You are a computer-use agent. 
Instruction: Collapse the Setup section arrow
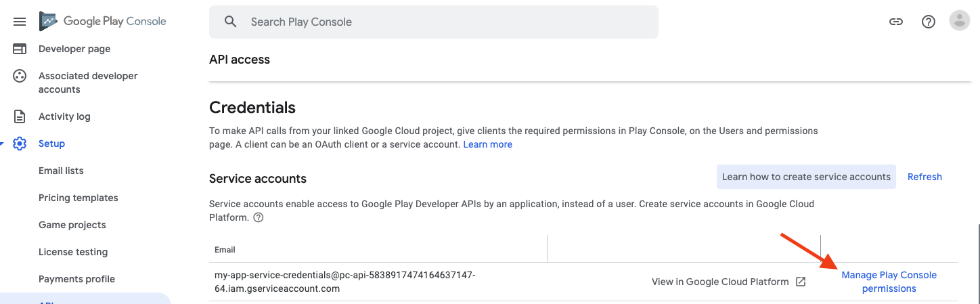pos(3,144)
